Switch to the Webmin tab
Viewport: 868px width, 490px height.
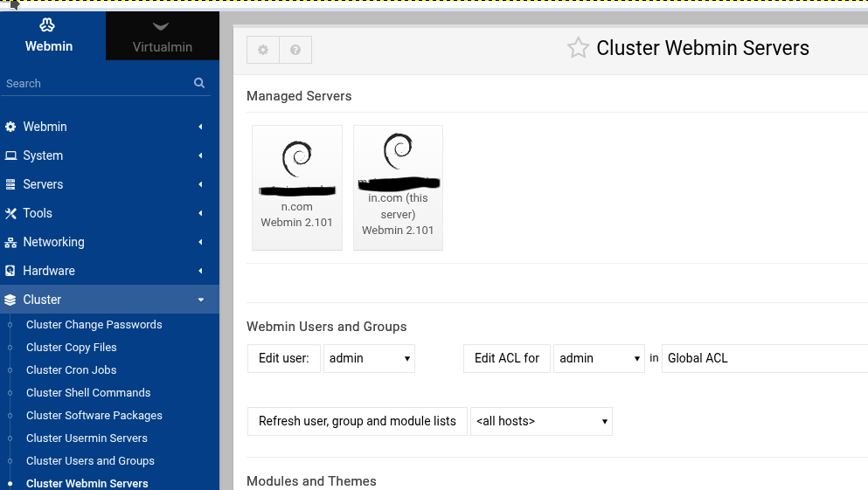coord(52,36)
